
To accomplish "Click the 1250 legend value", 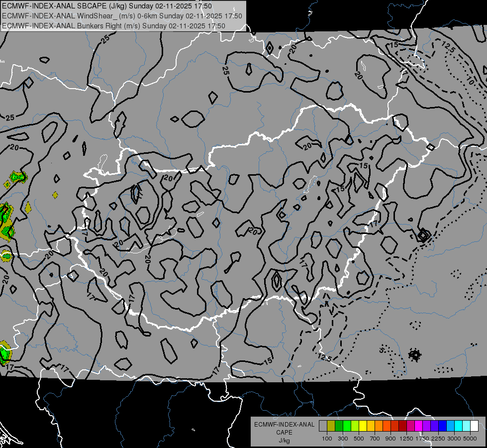I will click(x=406, y=439).
